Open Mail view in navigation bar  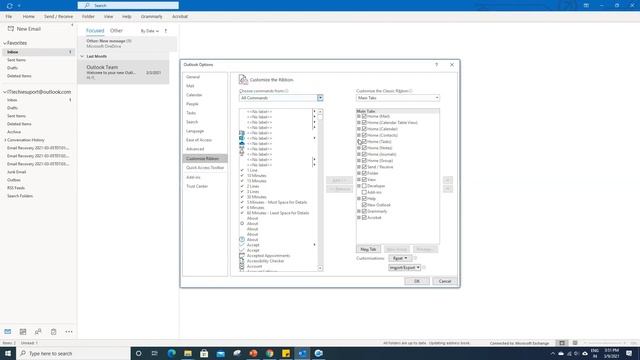[8, 331]
